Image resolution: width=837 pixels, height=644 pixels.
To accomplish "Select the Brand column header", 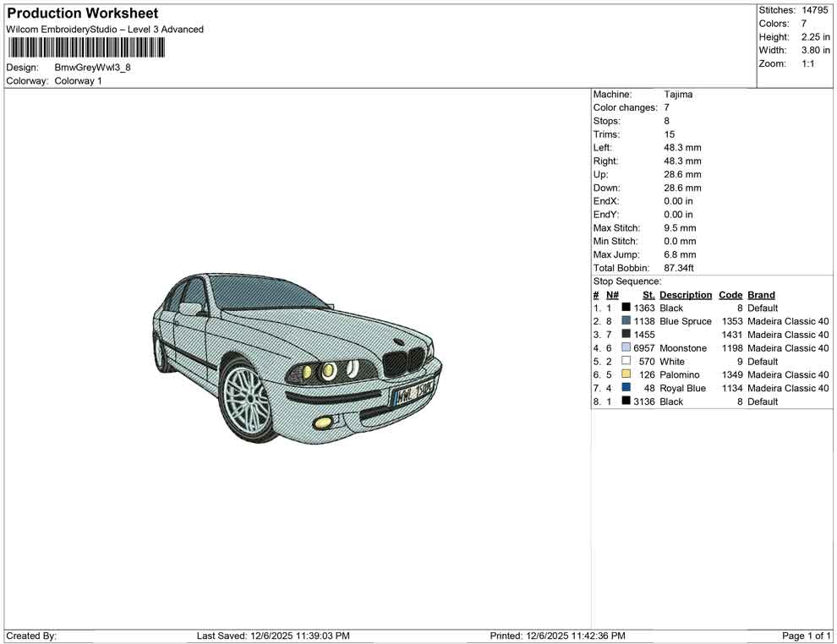I will click(761, 294).
